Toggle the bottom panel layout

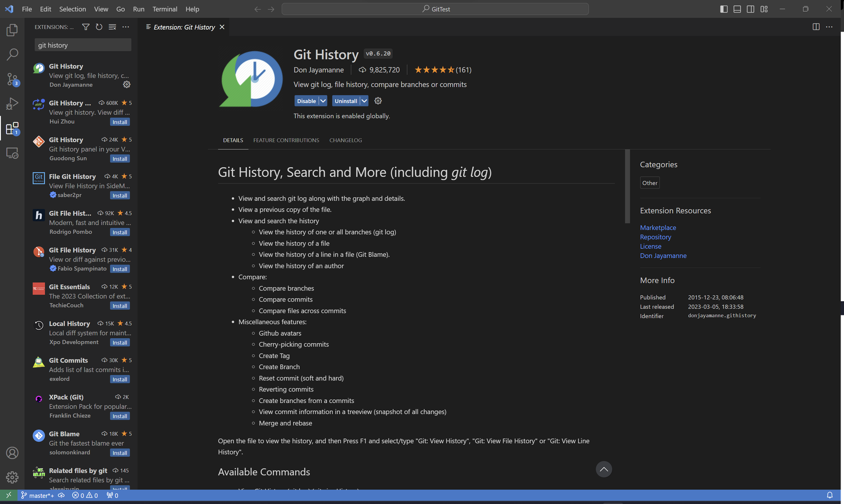737,9
